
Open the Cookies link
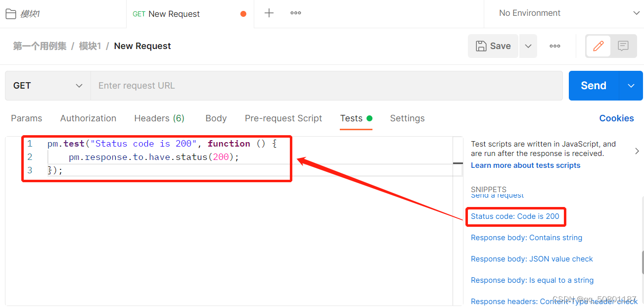(616, 118)
